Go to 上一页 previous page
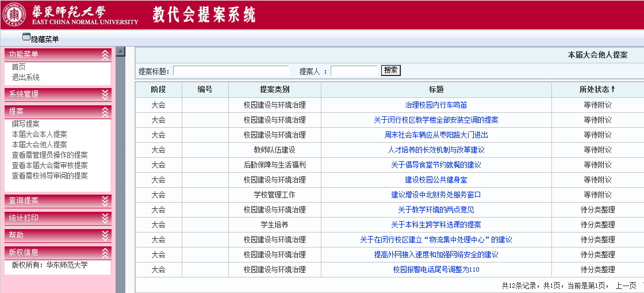This screenshot has width=644, height=293. coord(626,285)
